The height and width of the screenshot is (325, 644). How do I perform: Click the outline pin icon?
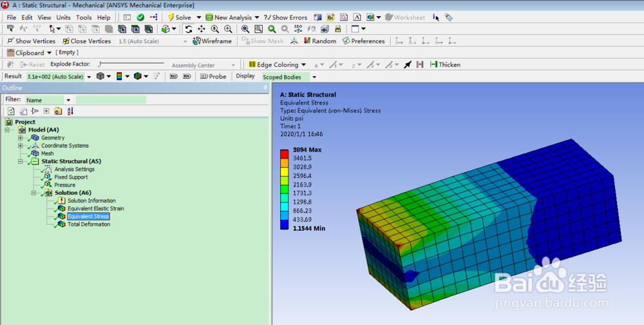click(x=265, y=88)
